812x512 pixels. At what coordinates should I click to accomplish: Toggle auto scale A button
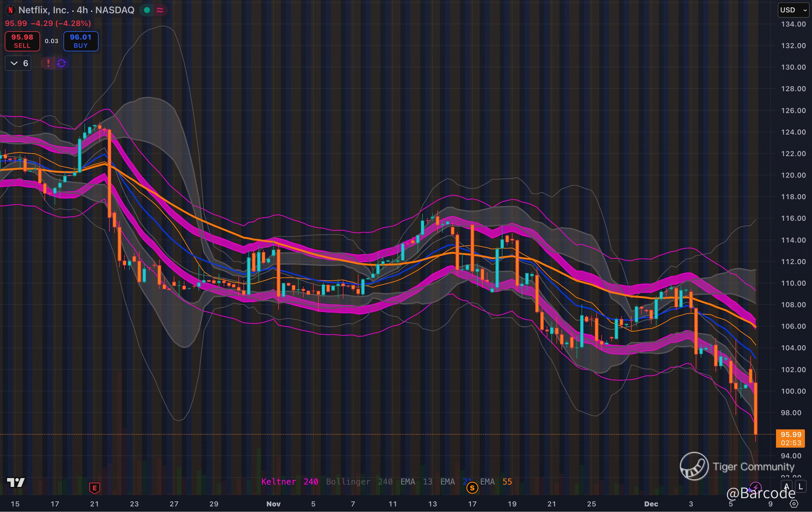coord(787,487)
